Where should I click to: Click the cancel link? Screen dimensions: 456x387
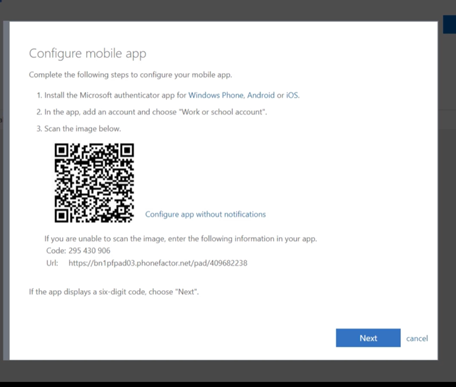[417, 339]
